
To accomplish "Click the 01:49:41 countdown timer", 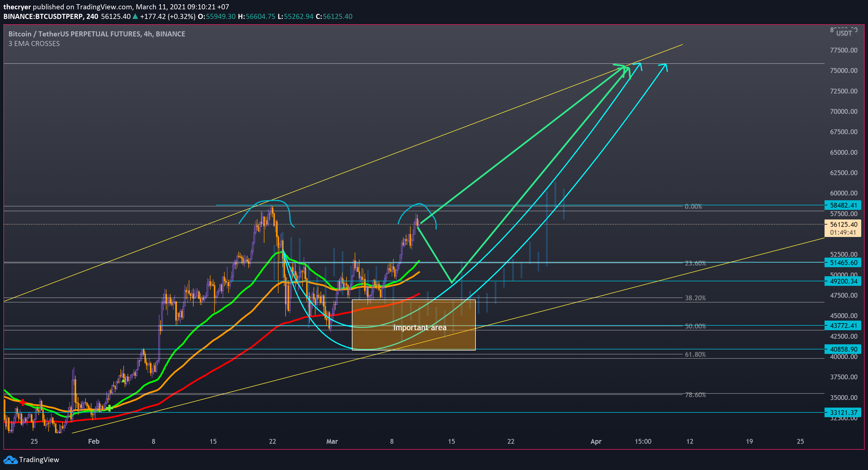I will [843, 232].
